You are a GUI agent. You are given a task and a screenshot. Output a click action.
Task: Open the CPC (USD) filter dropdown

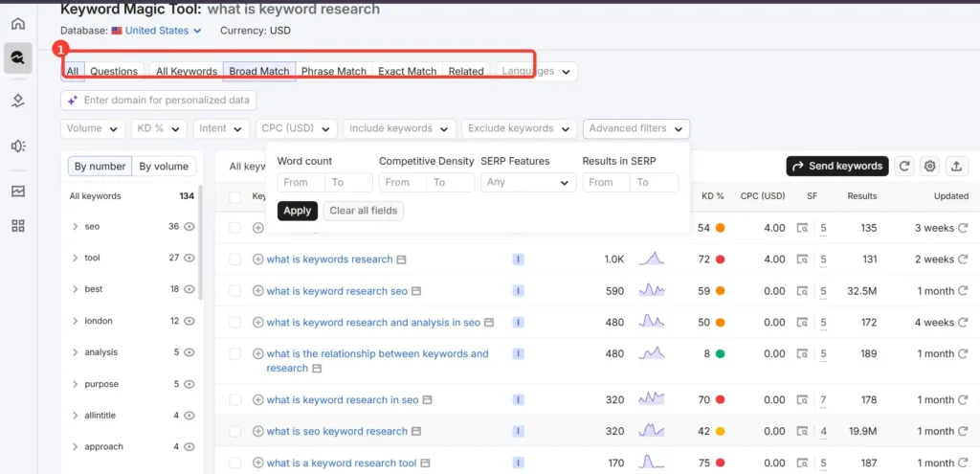(297, 129)
